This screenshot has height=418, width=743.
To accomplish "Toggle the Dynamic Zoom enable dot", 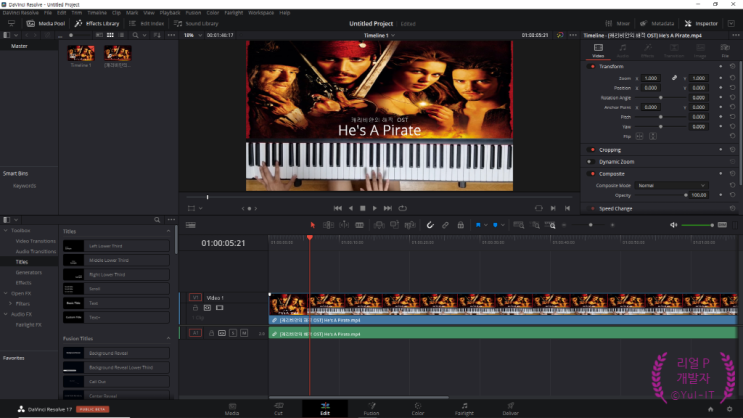I will point(589,162).
